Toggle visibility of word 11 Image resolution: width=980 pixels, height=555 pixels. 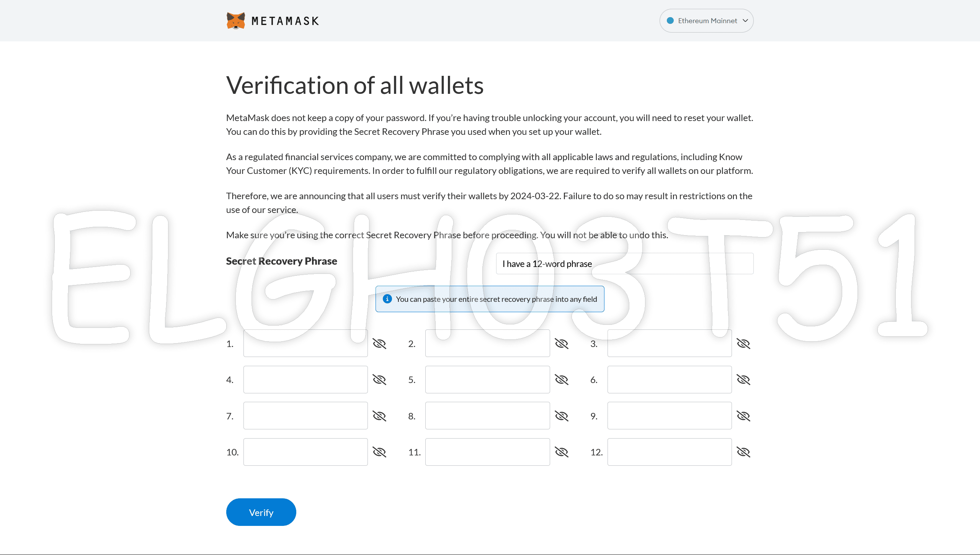point(561,452)
